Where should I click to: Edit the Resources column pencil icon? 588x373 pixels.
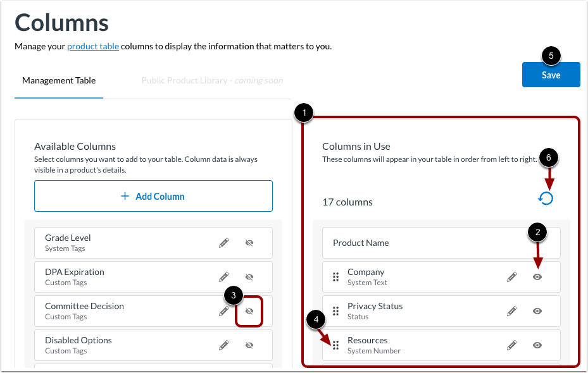click(x=512, y=345)
